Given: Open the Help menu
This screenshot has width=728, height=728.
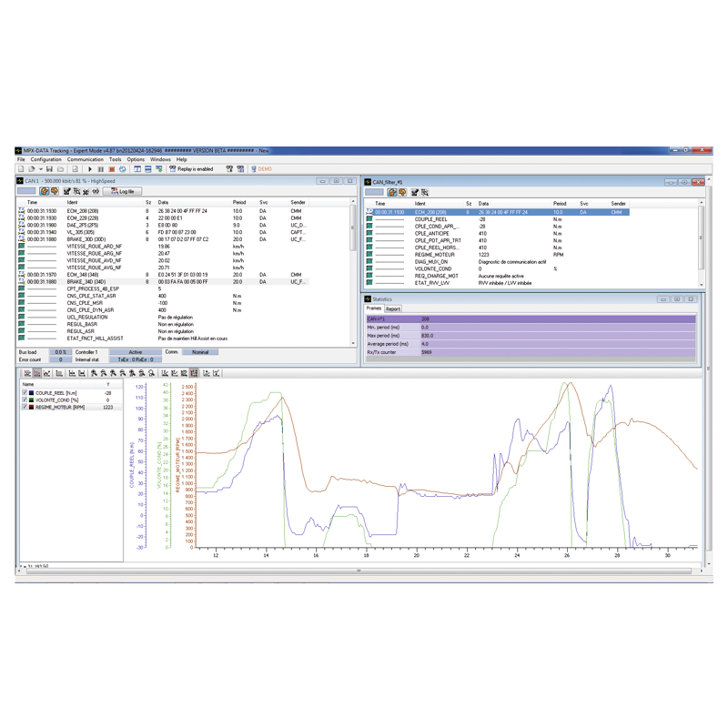Looking at the screenshot, I should click(181, 159).
